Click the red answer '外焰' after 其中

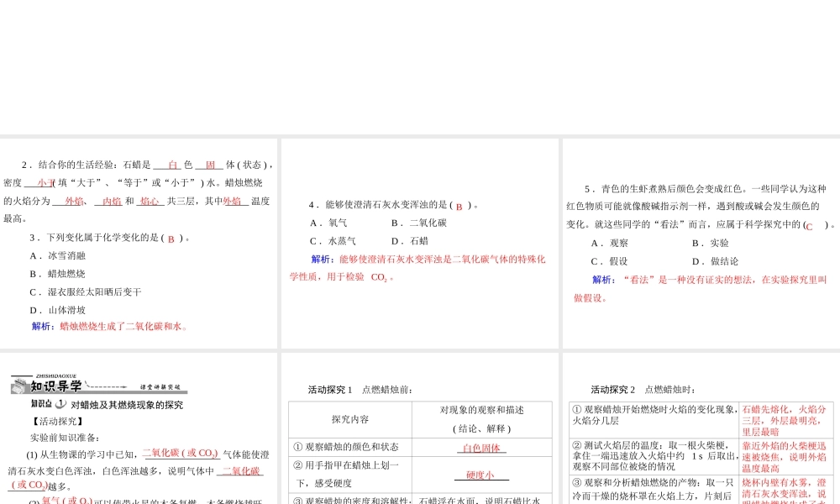point(233,202)
